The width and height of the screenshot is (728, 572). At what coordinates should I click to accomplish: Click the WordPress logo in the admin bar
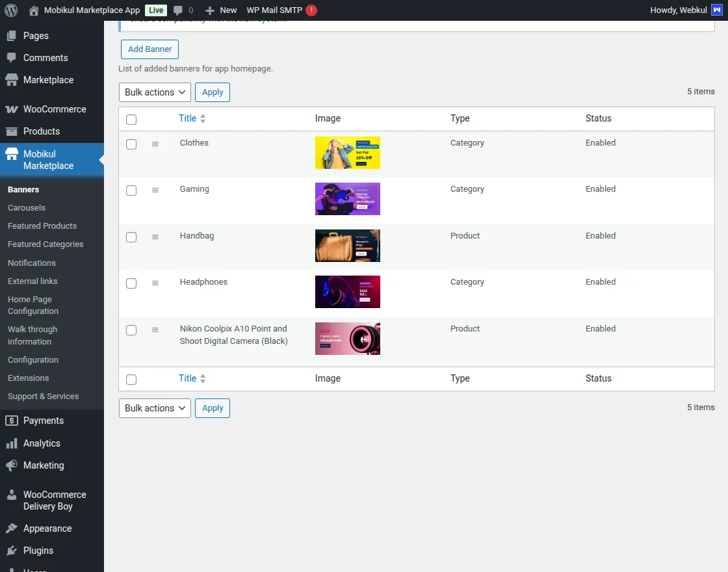point(10,10)
